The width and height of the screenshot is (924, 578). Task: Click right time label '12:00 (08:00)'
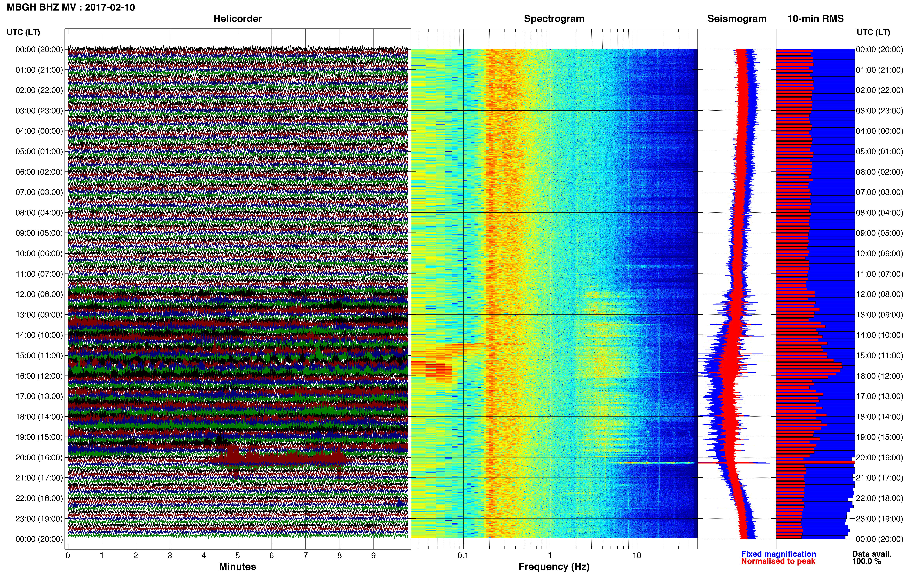click(879, 294)
